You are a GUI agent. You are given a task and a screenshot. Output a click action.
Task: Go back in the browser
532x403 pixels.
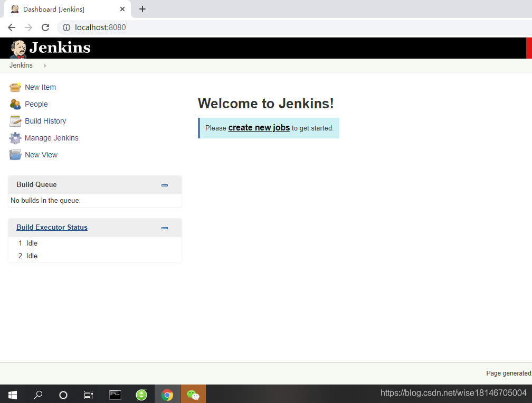pyautogui.click(x=12, y=27)
